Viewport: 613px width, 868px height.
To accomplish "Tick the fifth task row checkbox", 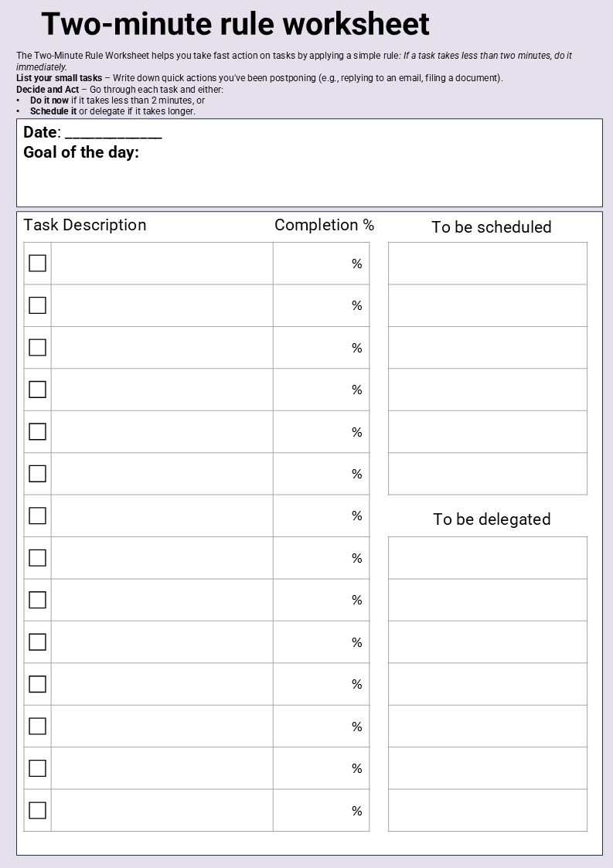I will [37, 431].
